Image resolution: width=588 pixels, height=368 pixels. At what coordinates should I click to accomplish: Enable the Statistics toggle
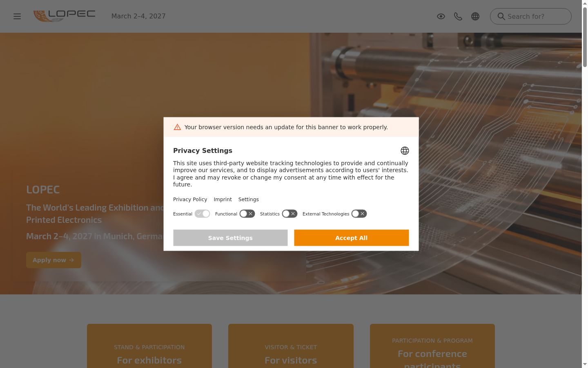point(290,214)
